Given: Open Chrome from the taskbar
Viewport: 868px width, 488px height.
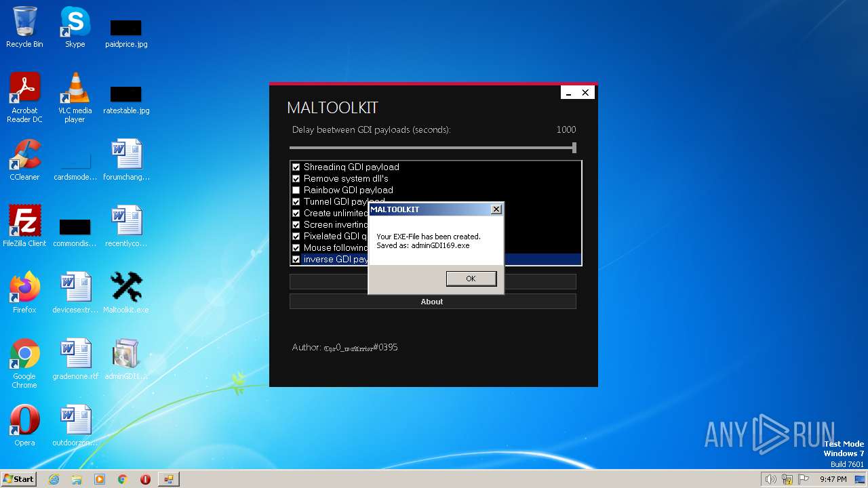Looking at the screenshot, I should (123, 479).
